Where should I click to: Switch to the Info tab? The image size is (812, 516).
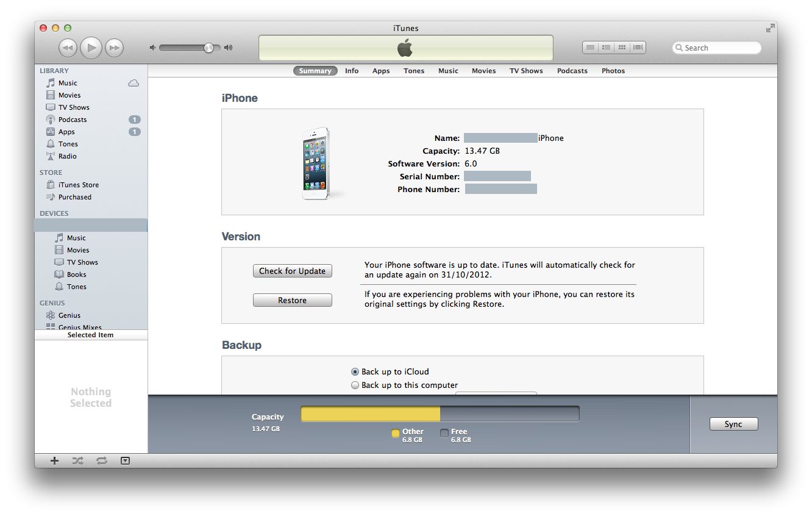click(x=352, y=71)
